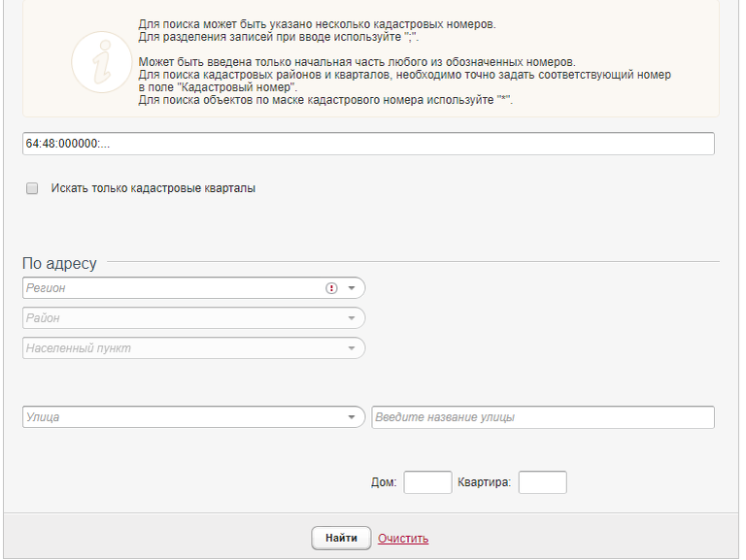The width and height of the screenshot is (746, 560).
Task: Click the red warning icon in Регион field
Action: (x=331, y=288)
